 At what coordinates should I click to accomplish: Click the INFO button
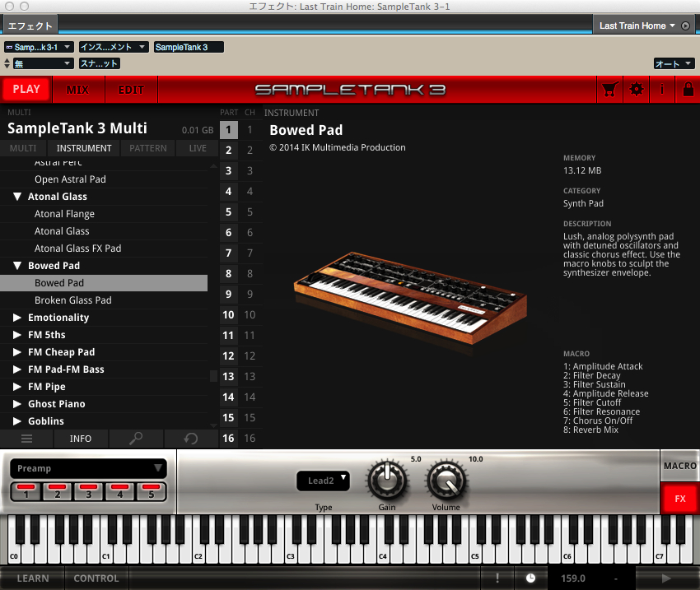click(81, 439)
